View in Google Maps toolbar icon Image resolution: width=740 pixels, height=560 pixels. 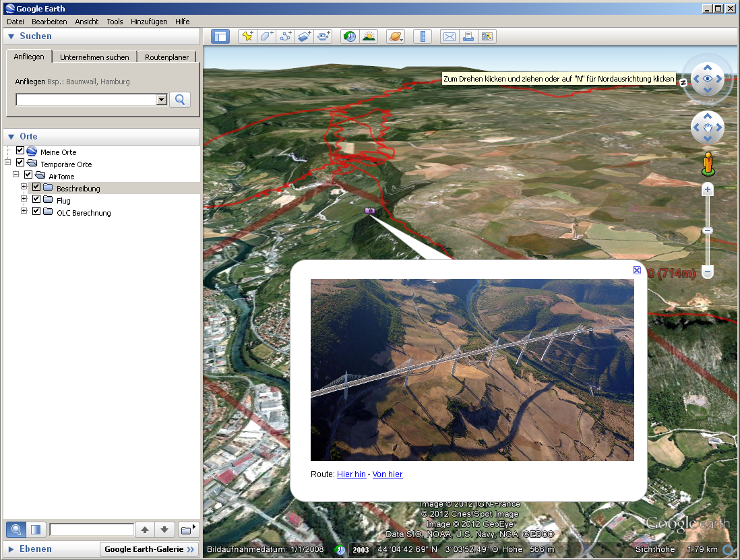coord(487,36)
